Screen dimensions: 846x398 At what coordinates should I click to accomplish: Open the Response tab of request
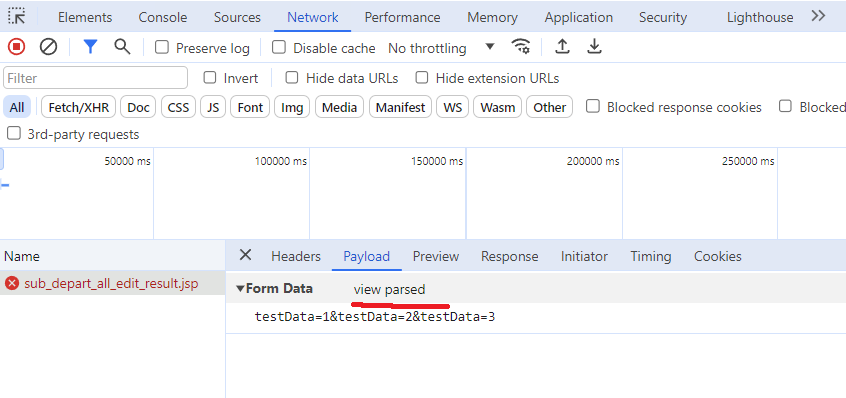click(x=510, y=256)
